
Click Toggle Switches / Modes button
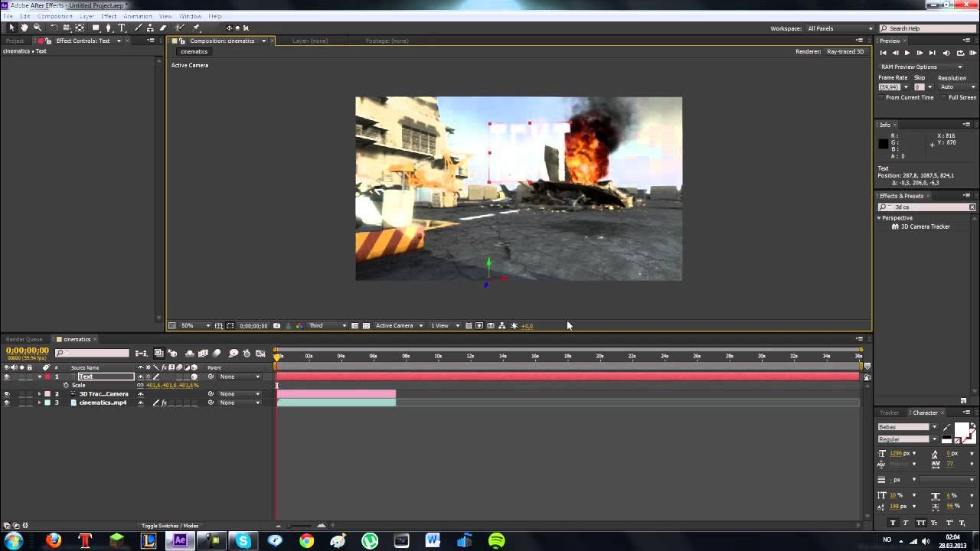tap(170, 526)
